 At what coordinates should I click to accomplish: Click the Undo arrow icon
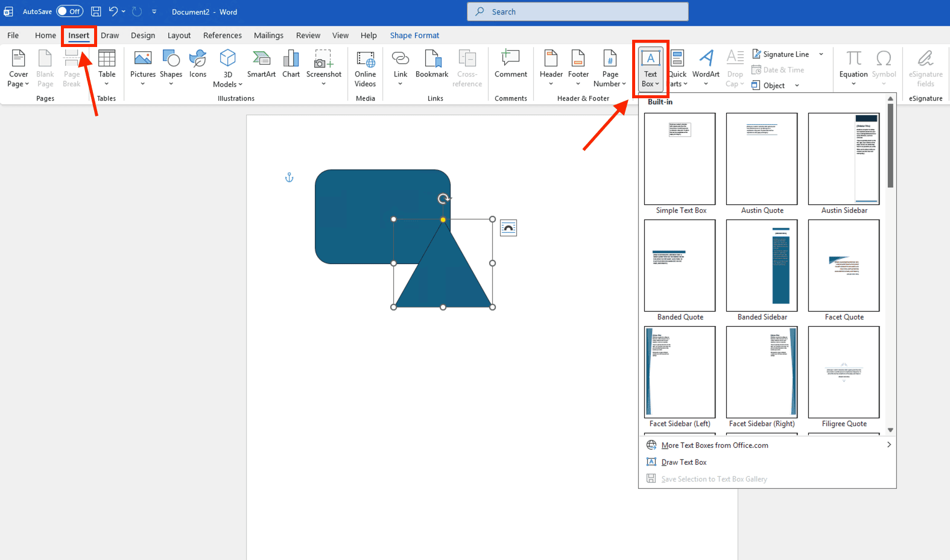coord(113,11)
